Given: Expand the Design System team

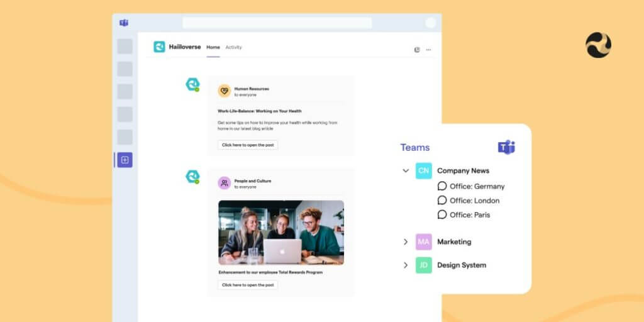Looking at the screenshot, I should [406, 265].
